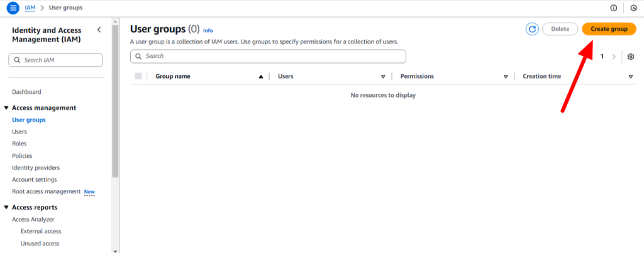Go to next page with right chevron
Screen dimensions: 644x253
(x=614, y=57)
